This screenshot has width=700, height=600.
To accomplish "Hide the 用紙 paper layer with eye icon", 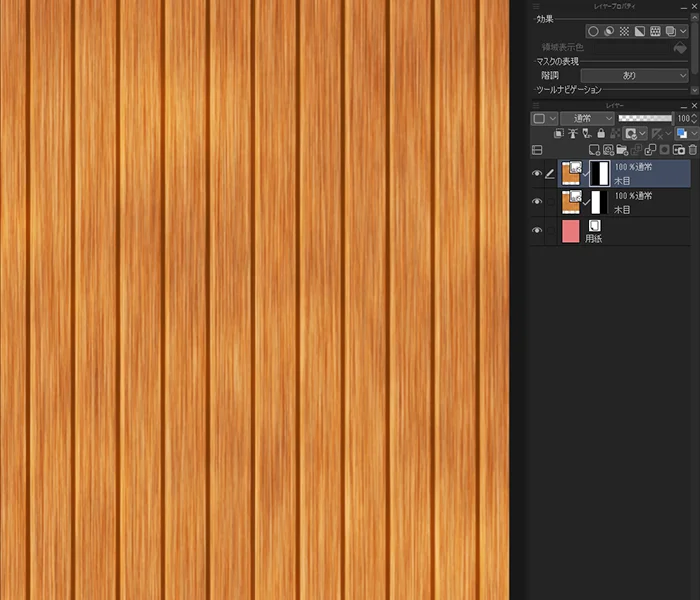I will pyautogui.click(x=537, y=230).
